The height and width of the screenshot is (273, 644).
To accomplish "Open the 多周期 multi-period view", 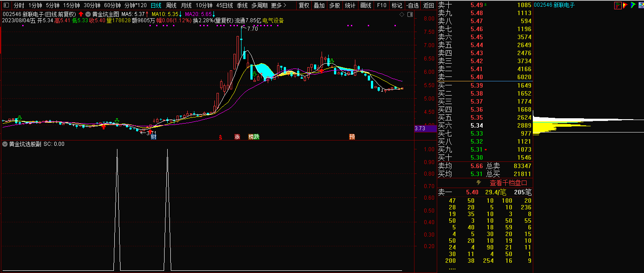I will point(259,6).
